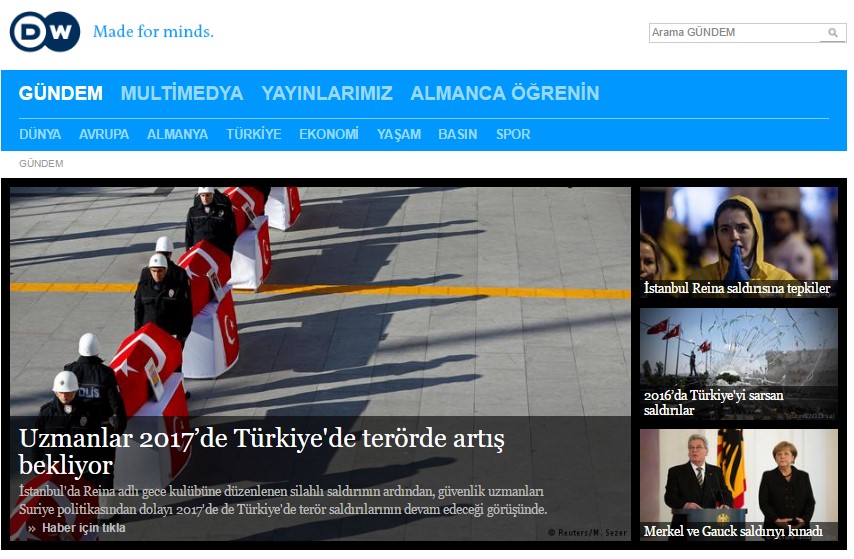
Task: Click the GÜNDEM breadcrumb link
Action: 41,163
